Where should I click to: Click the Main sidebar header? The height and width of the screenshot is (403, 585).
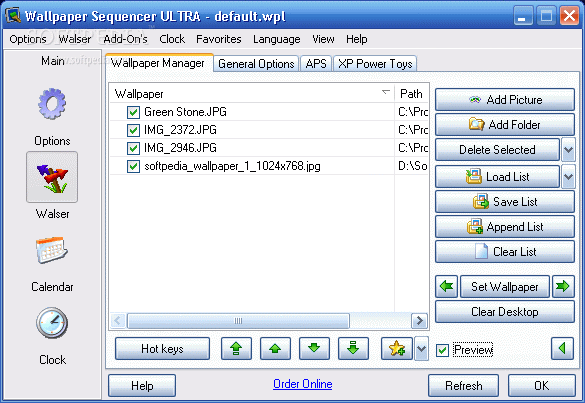[x=53, y=60]
